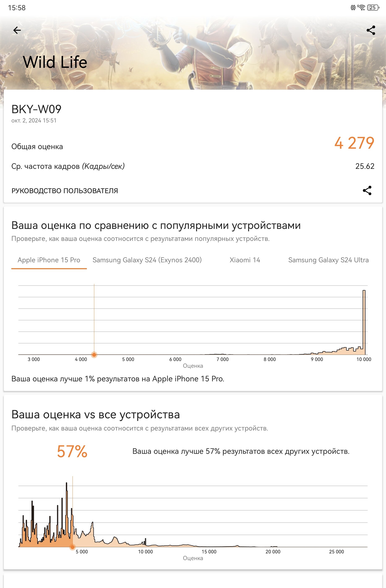The width and height of the screenshot is (386, 588).
Task: Tap the orange score marker on iPhone chart
Action: [x=94, y=355]
